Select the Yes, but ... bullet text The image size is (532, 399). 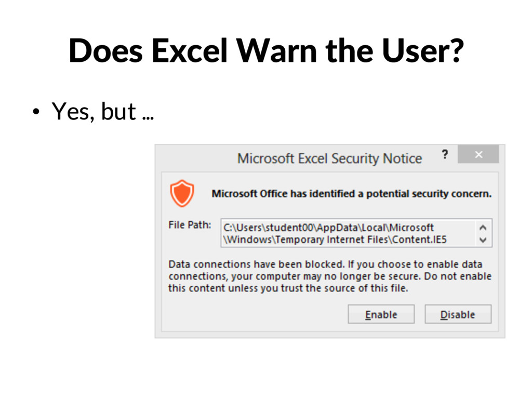103,111
